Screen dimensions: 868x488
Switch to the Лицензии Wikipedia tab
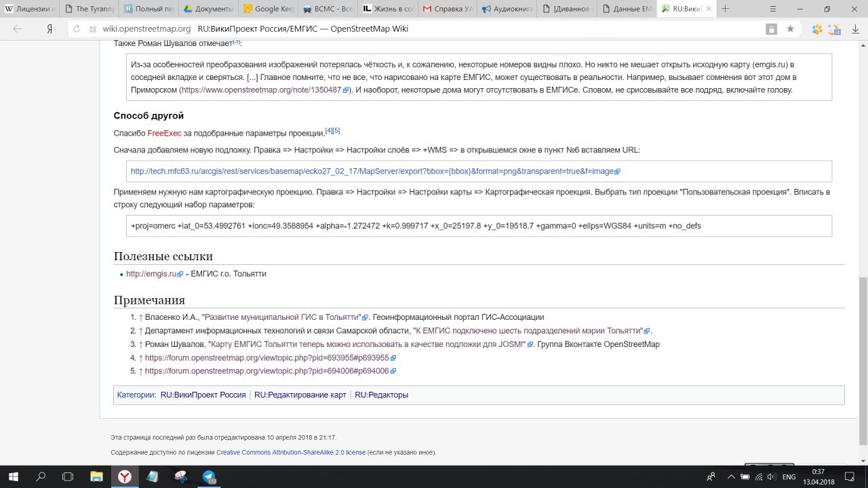(31, 9)
